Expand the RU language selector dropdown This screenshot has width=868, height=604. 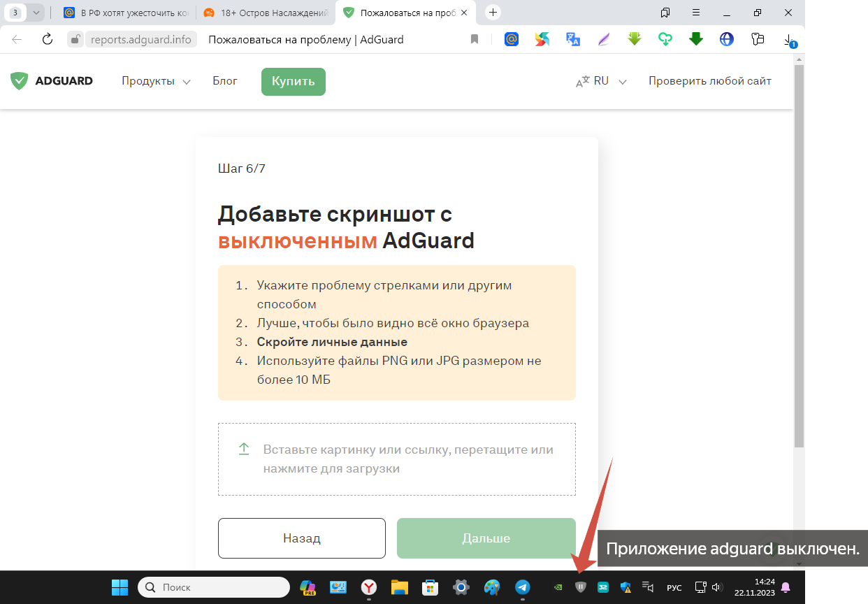pos(600,80)
